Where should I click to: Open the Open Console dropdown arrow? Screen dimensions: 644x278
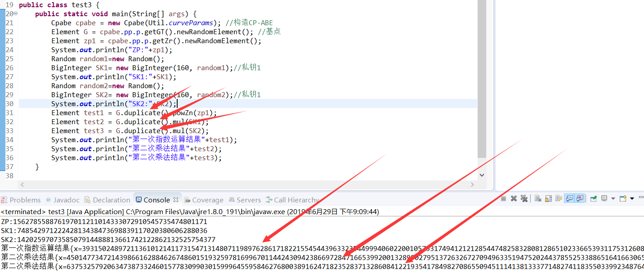point(632,198)
